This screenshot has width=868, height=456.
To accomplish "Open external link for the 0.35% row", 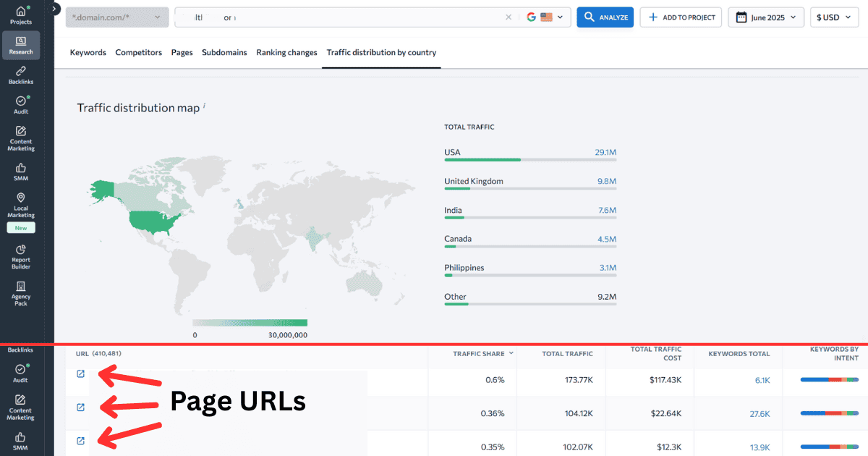I will tap(80, 441).
